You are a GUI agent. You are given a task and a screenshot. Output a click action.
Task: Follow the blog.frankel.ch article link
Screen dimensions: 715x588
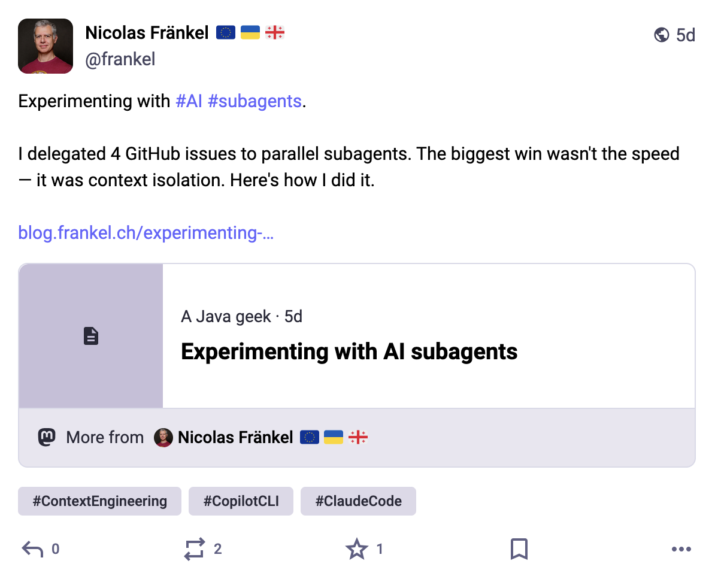tap(146, 232)
